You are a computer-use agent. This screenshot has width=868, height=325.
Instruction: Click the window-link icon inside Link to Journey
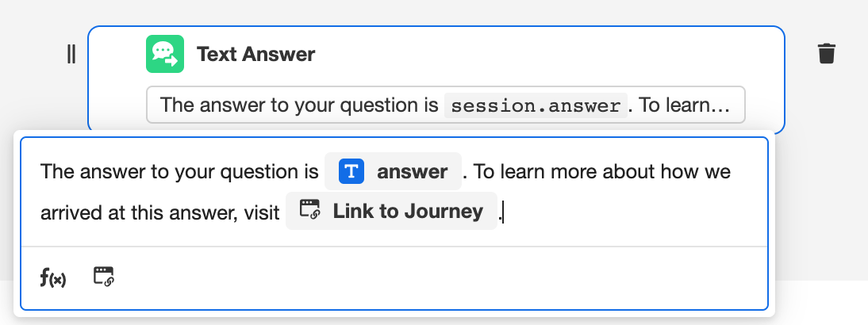309,211
